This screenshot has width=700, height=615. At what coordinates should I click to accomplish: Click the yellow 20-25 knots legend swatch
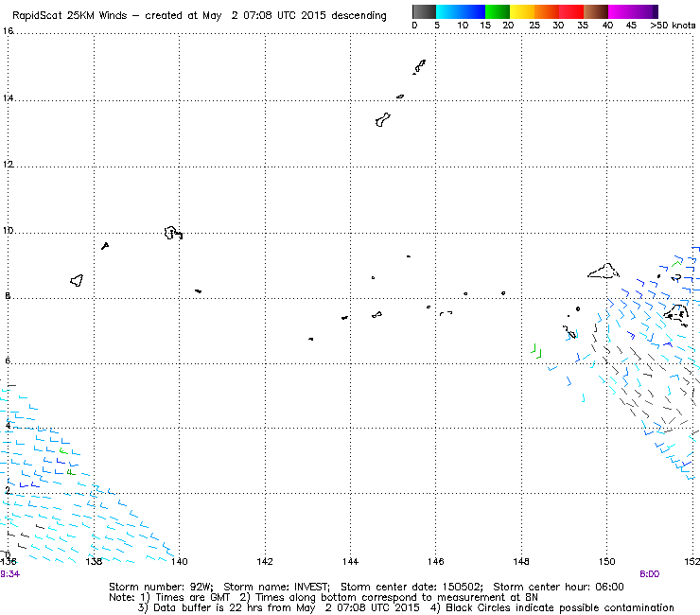click(522, 11)
